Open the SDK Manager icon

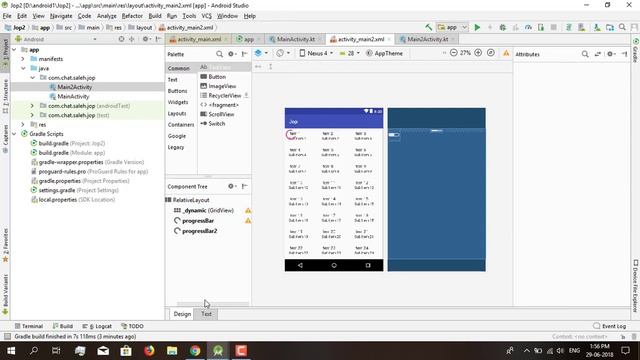click(597, 27)
